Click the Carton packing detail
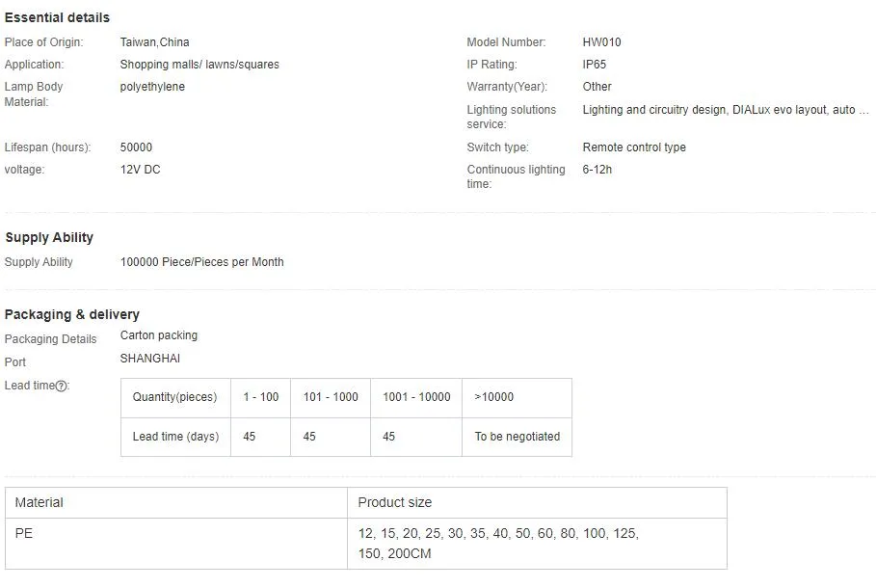This screenshot has width=876, height=588. pos(158,335)
